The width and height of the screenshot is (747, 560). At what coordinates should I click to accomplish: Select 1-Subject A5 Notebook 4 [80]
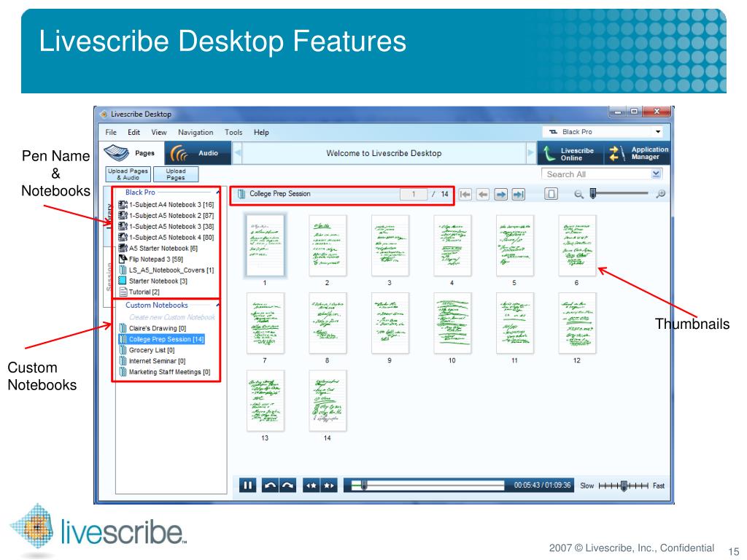166,238
